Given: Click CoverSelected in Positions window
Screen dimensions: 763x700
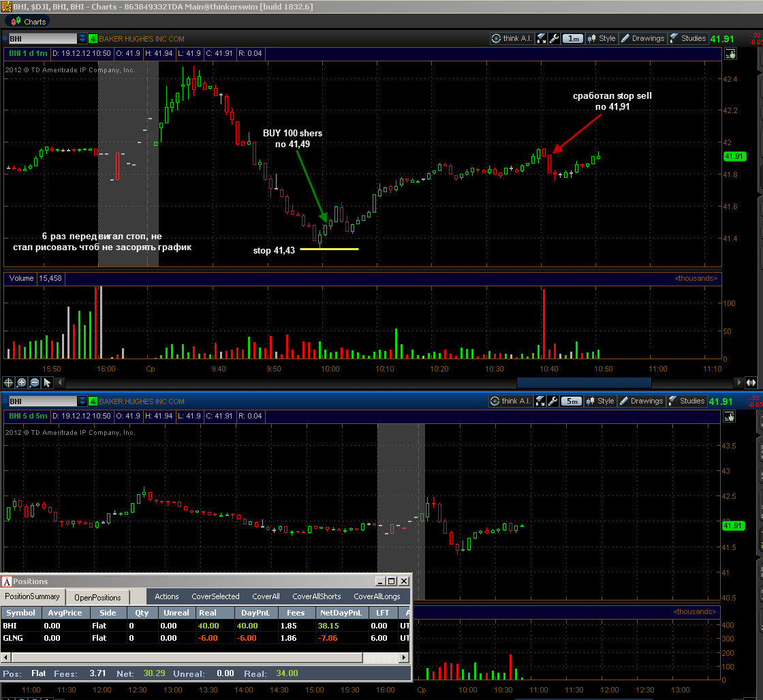Looking at the screenshot, I should 215,596.
